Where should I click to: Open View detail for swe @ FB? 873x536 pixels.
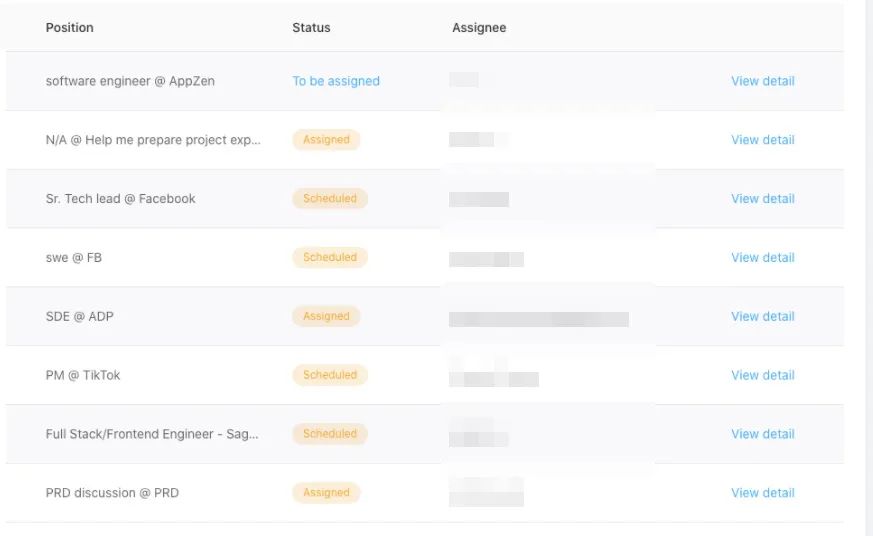click(x=762, y=258)
